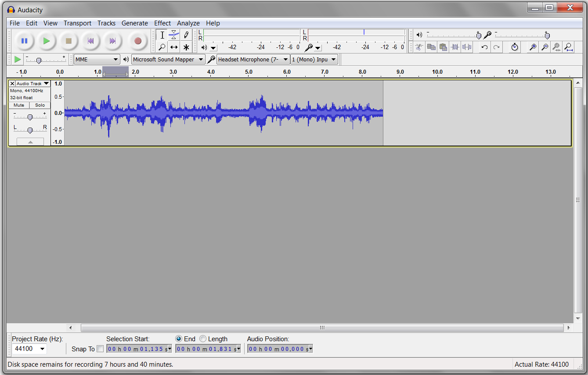Click the Selection Start time field

[139, 349]
